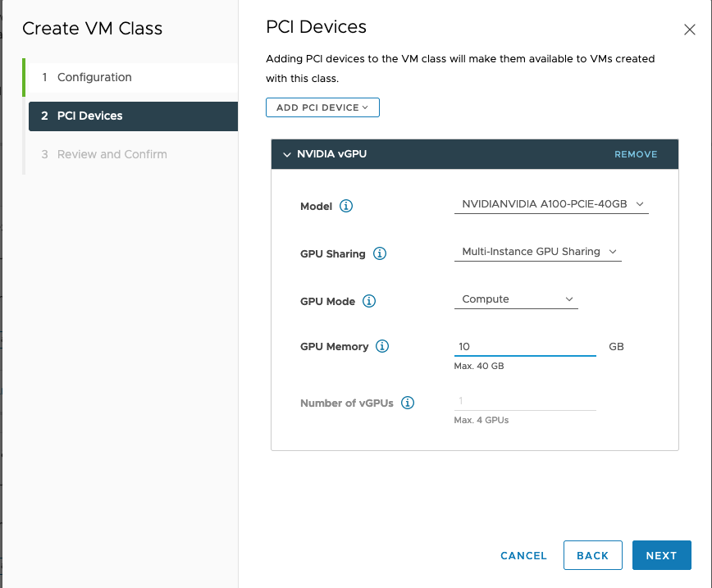
Task: Click the GPU Memory input field
Action: (524, 347)
